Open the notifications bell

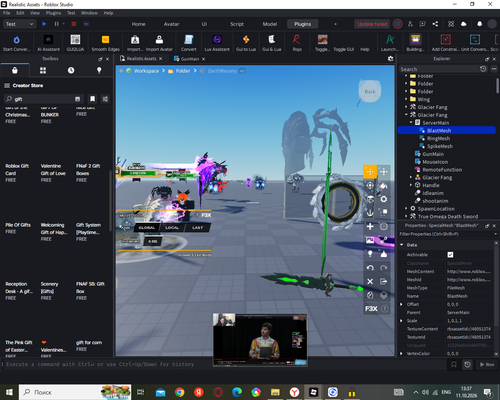[x=479, y=24]
